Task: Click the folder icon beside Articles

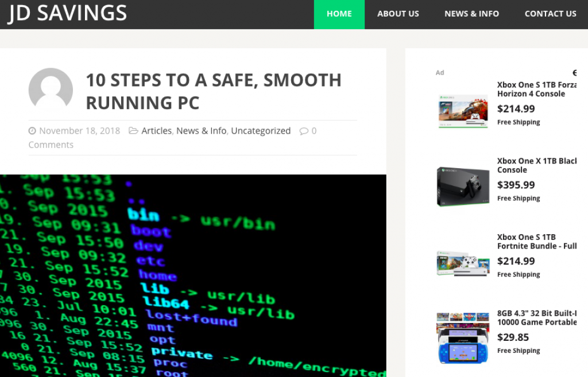Action: [133, 130]
